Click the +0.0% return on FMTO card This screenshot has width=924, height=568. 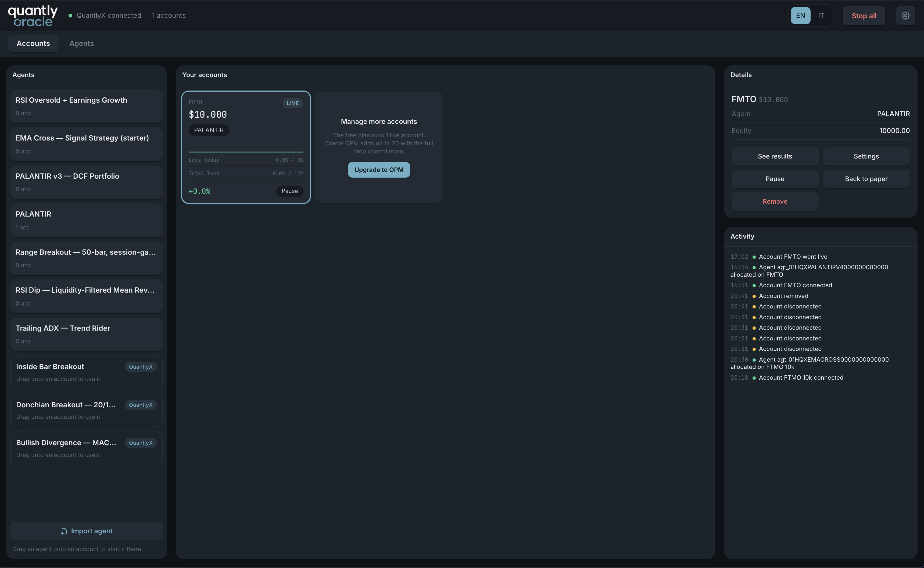(199, 191)
